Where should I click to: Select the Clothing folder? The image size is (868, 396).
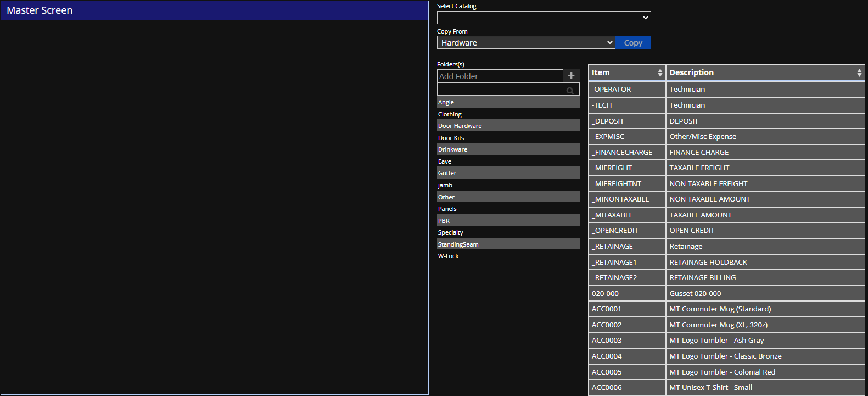(x=508, y=114)
